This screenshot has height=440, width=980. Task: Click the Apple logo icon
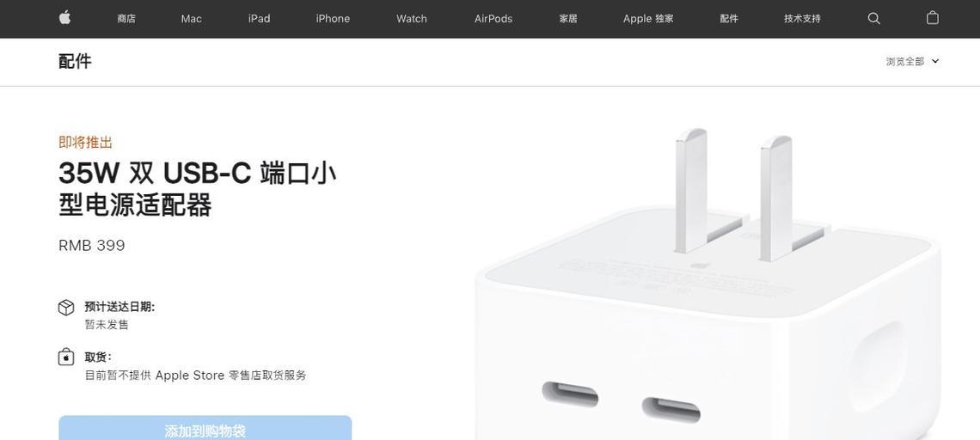[x=65, y=18]
